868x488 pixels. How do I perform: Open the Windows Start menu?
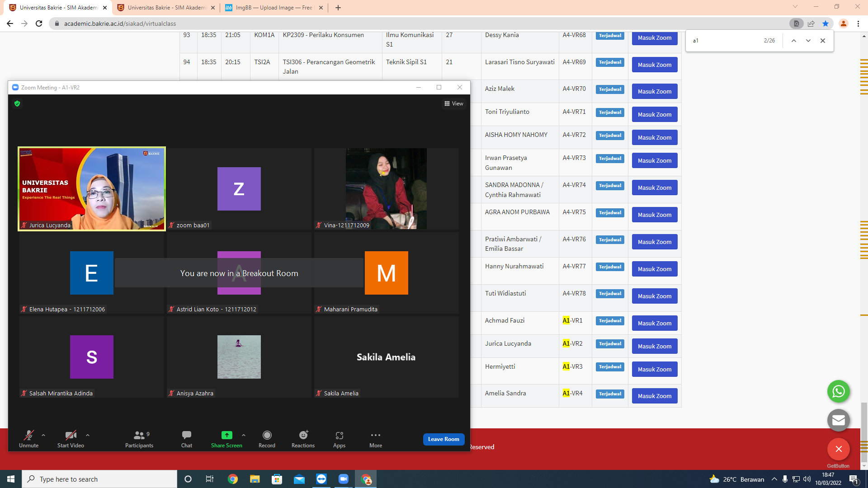tap(11, 479)
